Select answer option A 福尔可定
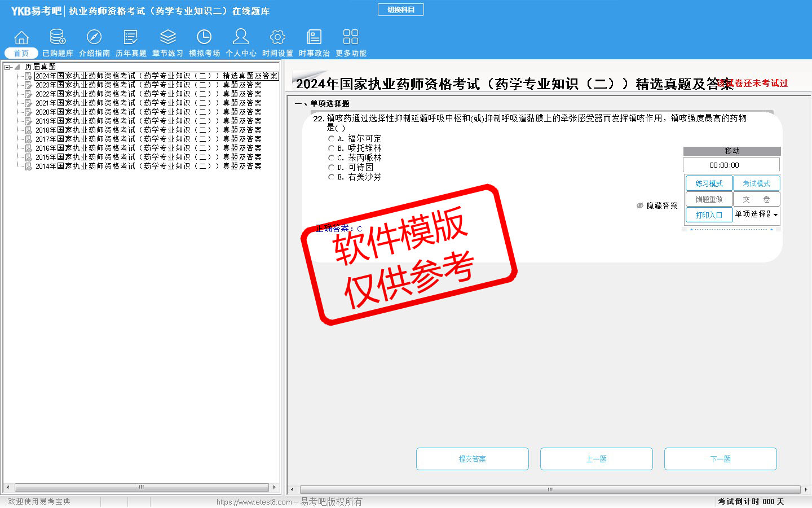 (x=331, y=139)
